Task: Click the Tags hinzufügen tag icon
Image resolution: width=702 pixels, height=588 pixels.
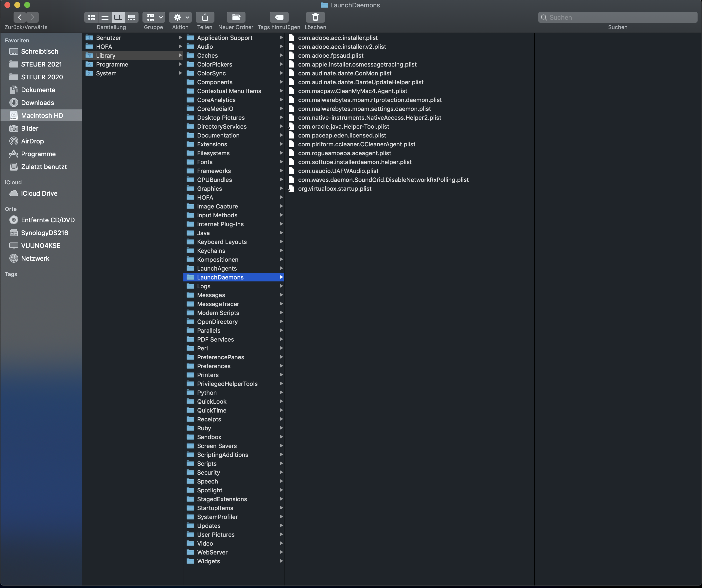Action: point(279,17)
